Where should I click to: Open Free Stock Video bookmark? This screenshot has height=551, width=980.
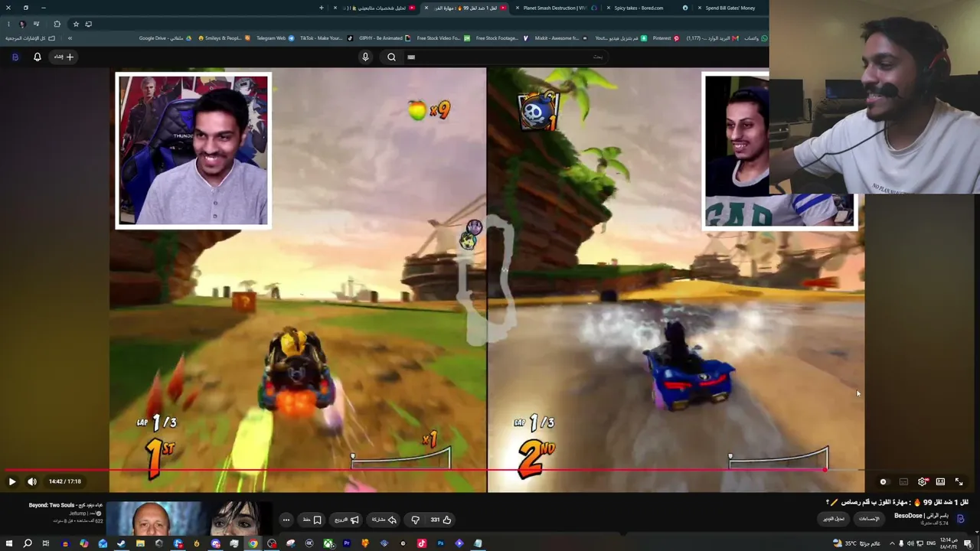pos(443,38)
